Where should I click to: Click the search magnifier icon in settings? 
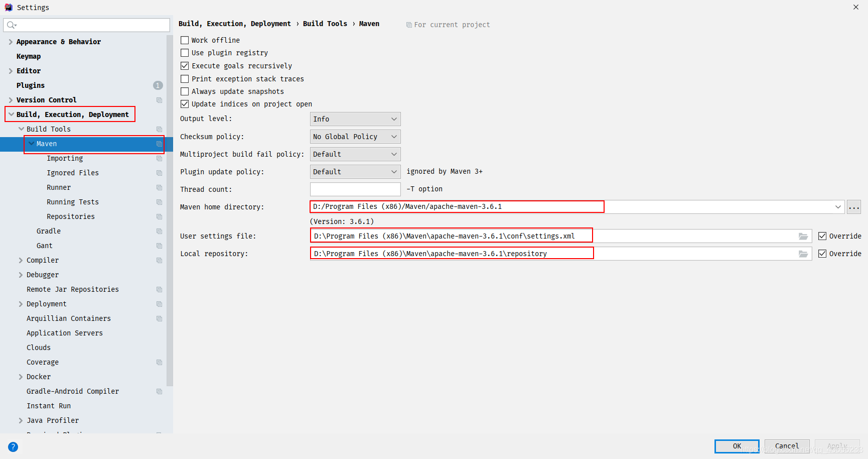click(12, 25)
